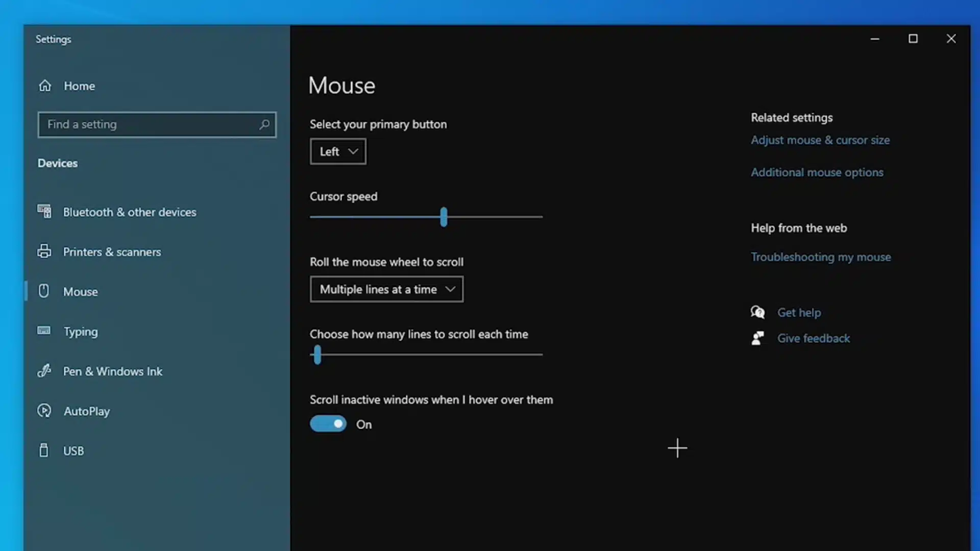This screenshot has width=980, height=551.
Task: Select the Mouse section label
Action: point(80,292)
